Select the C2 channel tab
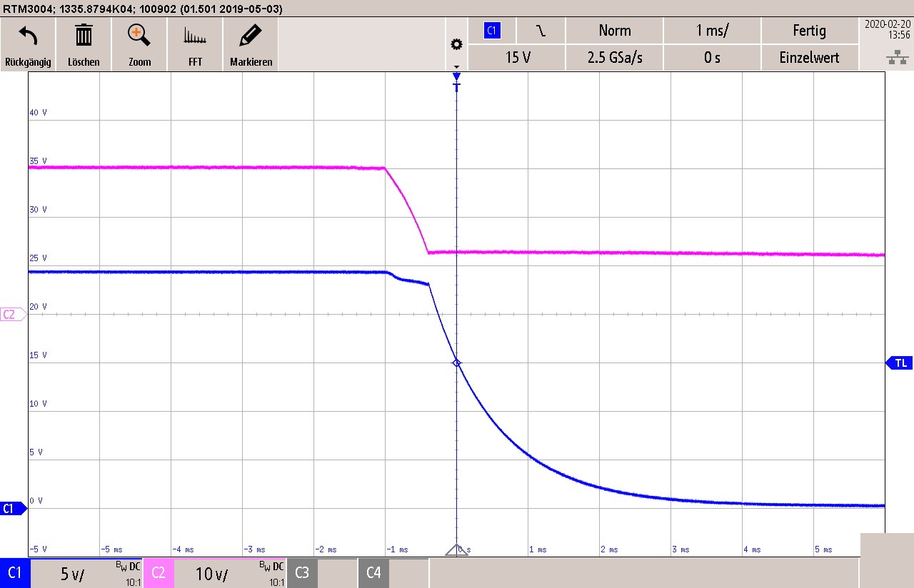The image size is (914, 588). coord(159,573)
